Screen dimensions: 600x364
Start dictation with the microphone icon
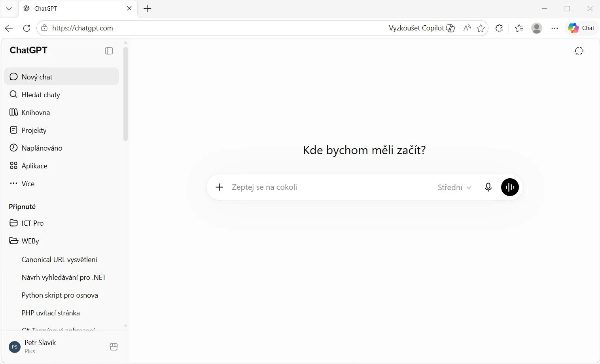(488, 187)
